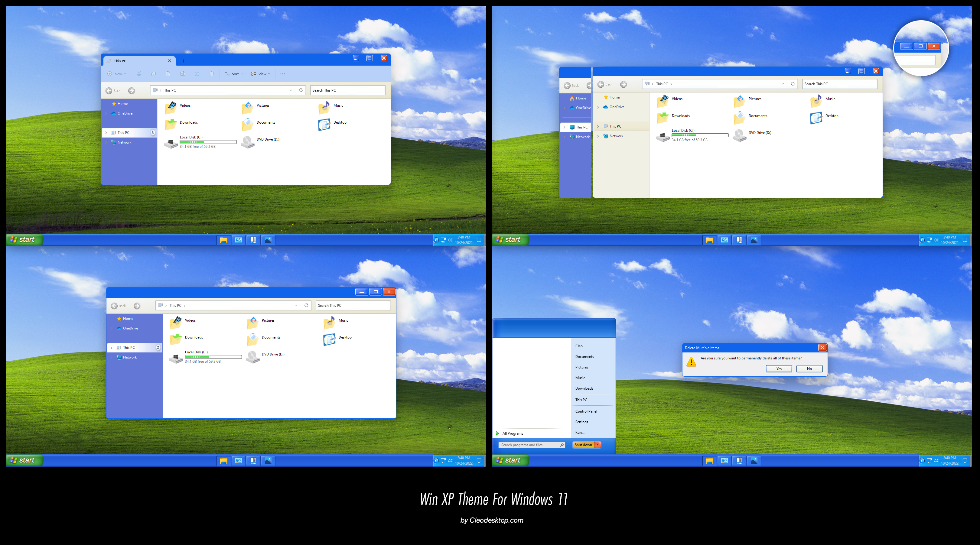Open Music from the Start menu list

580,378
